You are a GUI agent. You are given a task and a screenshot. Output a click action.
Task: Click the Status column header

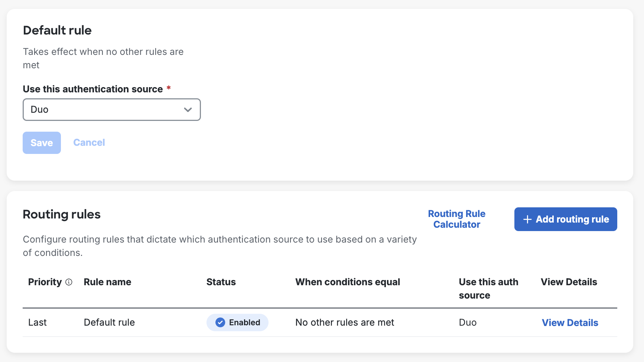221,282
